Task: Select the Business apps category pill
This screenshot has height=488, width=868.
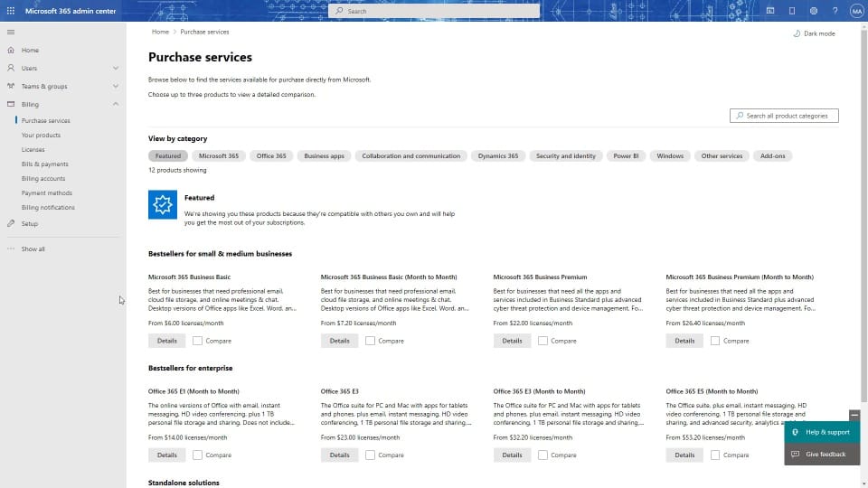Action: coord(324,156)
